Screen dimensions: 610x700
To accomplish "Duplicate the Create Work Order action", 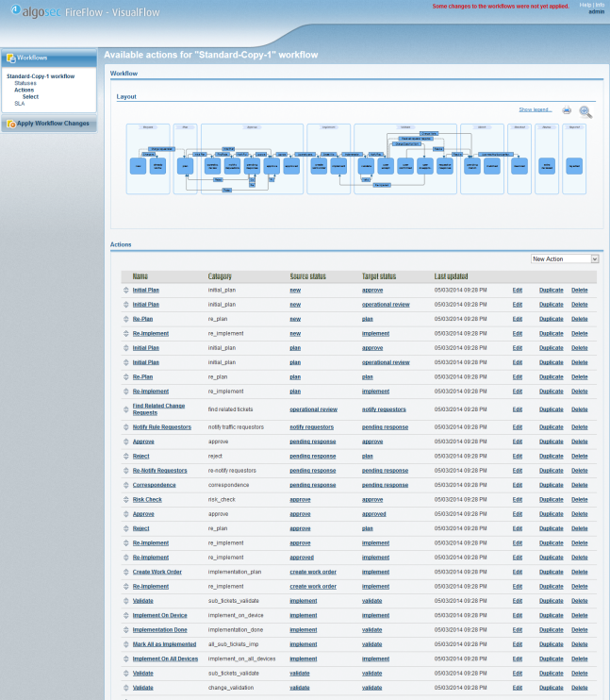I will click(551, 572).
